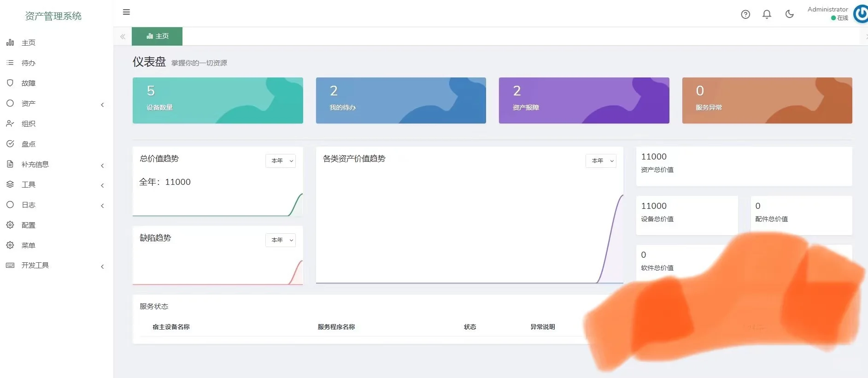This screenshot has height=378, width=868.
Task: Click the 资产管理系统 logo title
Action: (53, 16)
